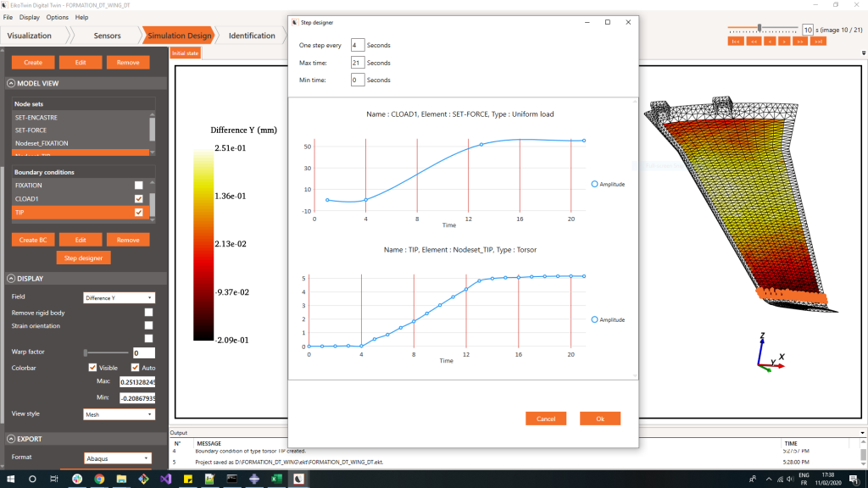Open Excel from the taskbar
Screen dimensions: 868x488
click(x=276, y=480)
